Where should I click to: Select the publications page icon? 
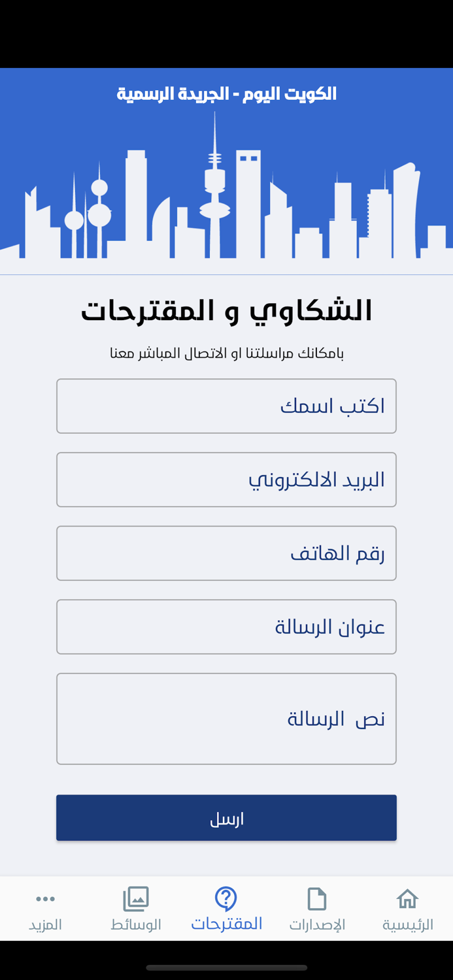coord(316,908)
